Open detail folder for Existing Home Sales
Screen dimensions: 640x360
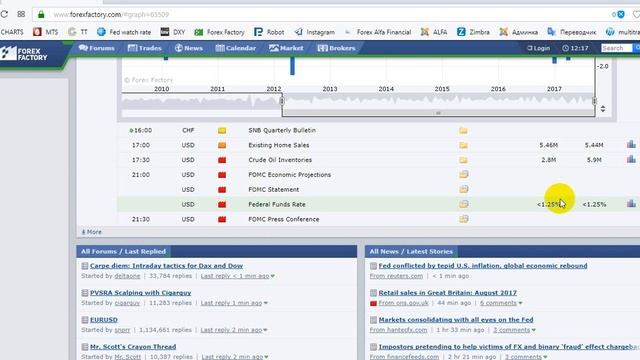pos(463,145)
